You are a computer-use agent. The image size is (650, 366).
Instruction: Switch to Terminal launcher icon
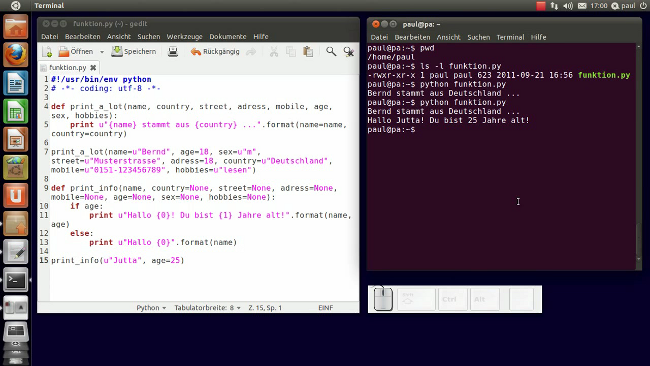point(16,280)
